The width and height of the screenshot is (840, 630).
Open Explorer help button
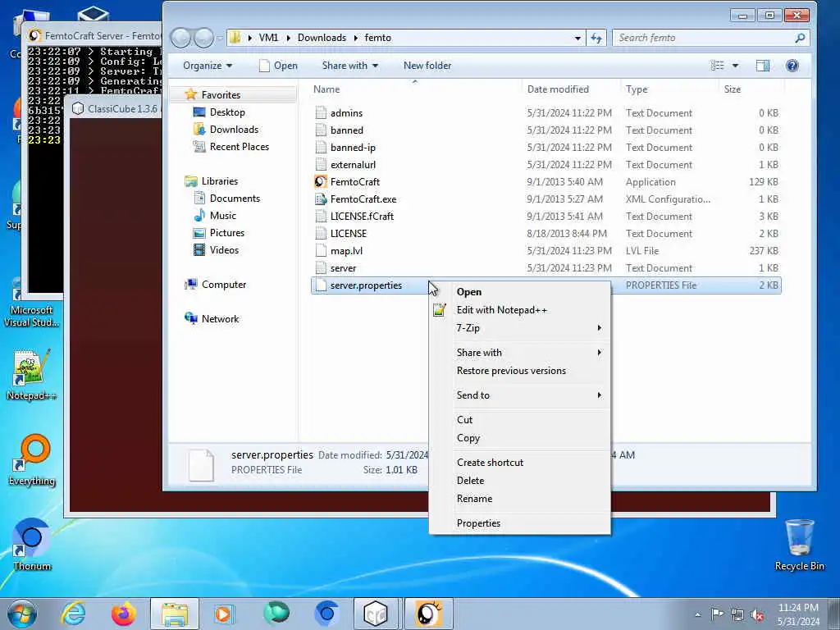(792, 66)
